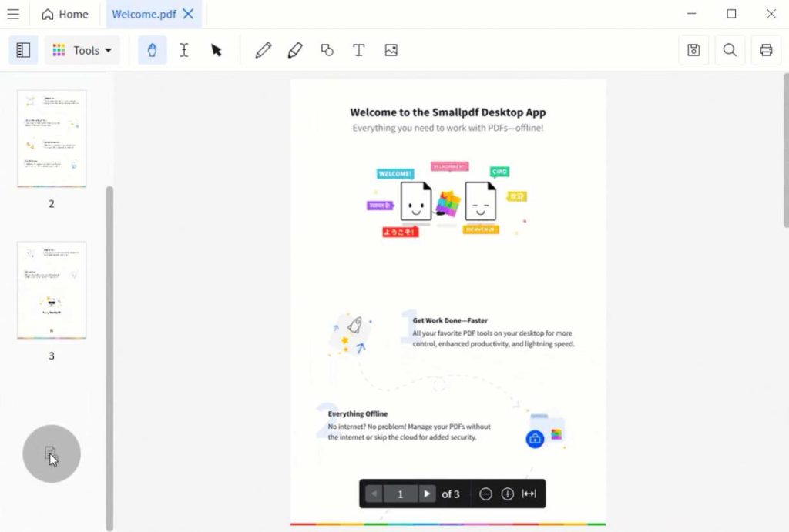
Task: Print the document
Action: pos(767,50)
